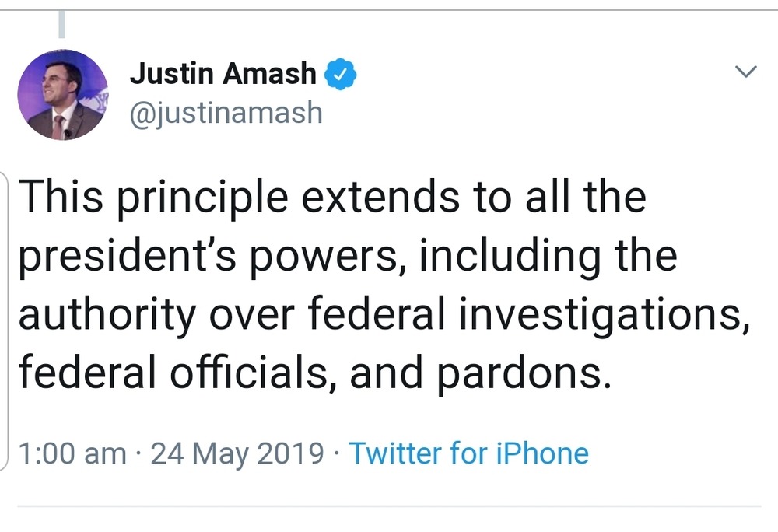The width and height of the screenshot is (778, 532).
Task: Click the dot separator before Twitter for iPhone
Action: (335, 453)
